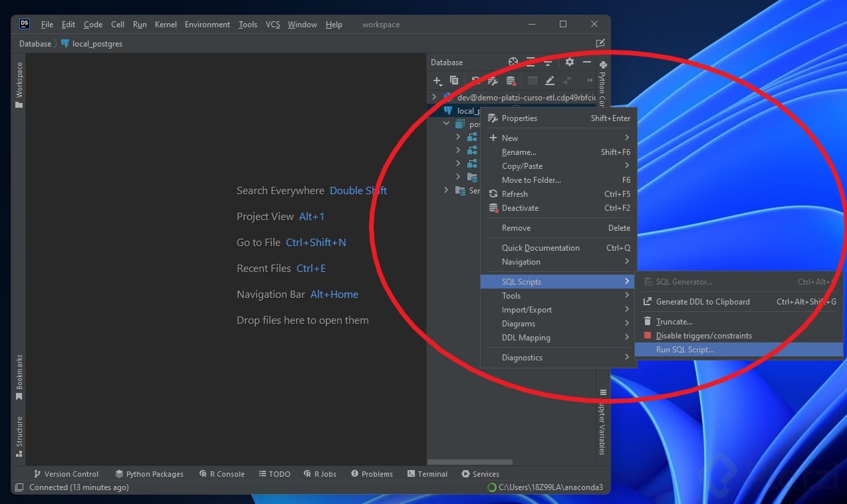Locate opened file with crosshair target icon
Viewport: 847px width, 504px height.
[513, 62]
